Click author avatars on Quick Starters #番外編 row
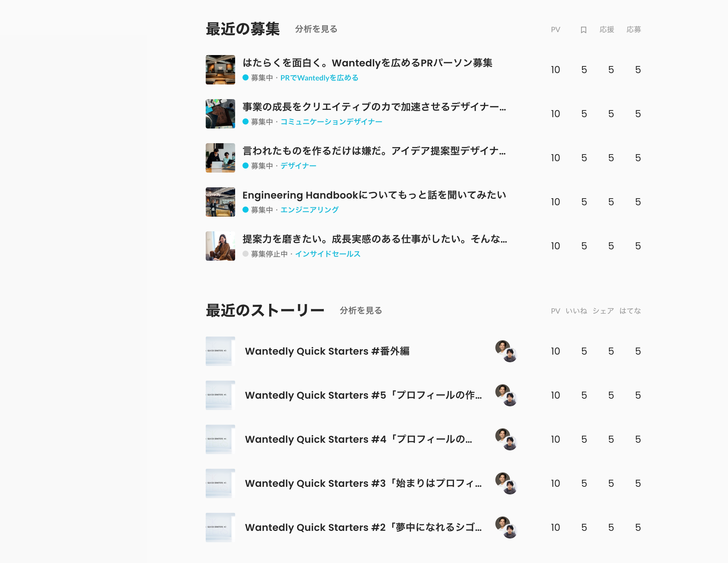728x563 pixels. click(506, 351)
